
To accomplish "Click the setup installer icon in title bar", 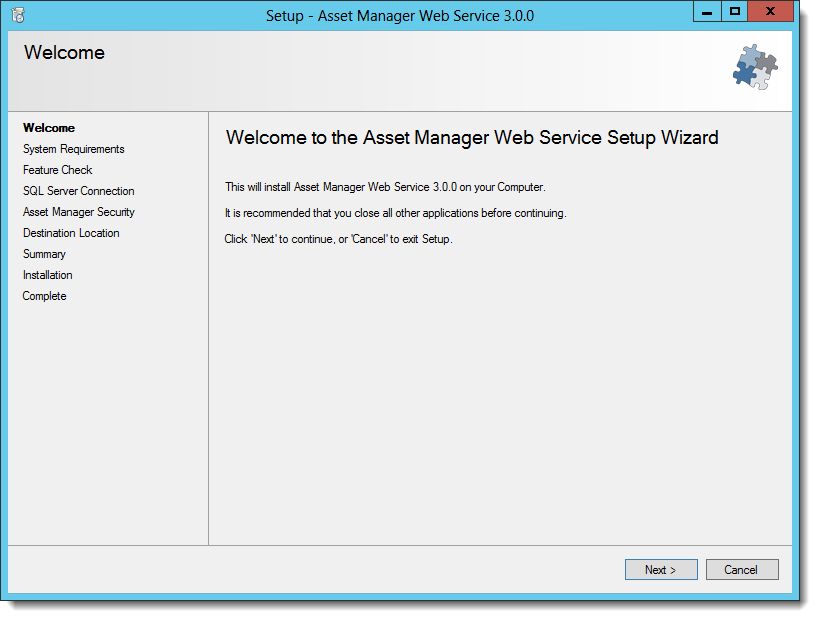I will (x=18, y=15).
